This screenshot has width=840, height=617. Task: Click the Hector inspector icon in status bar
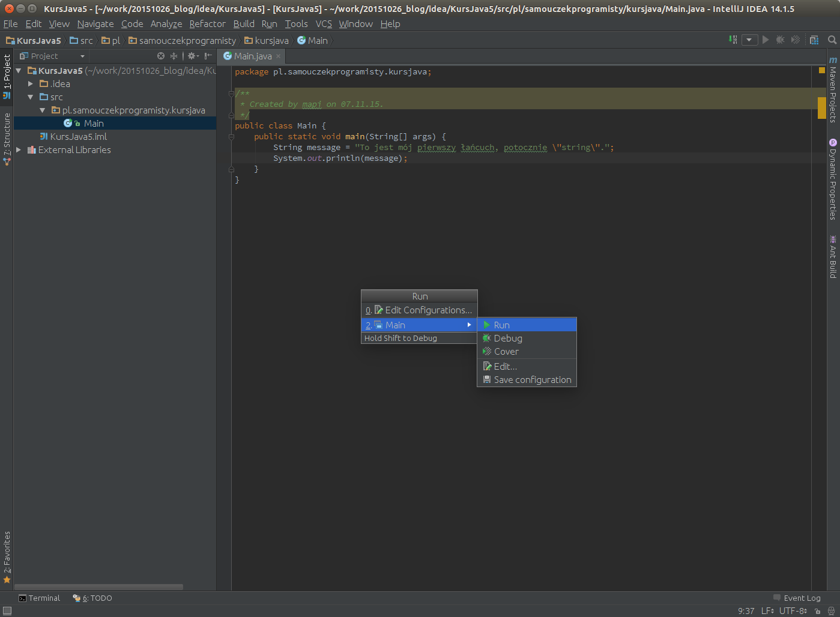click(831, 611)
